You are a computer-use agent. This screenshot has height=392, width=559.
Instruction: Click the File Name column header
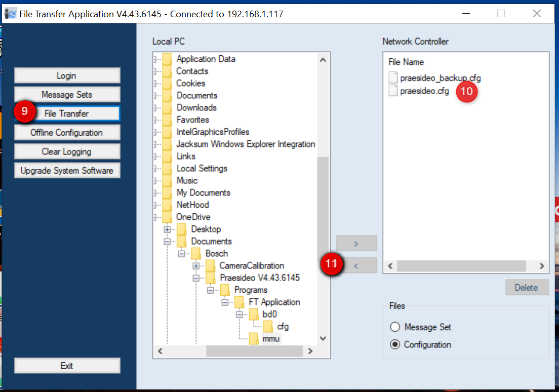click(x=406, y=62)
